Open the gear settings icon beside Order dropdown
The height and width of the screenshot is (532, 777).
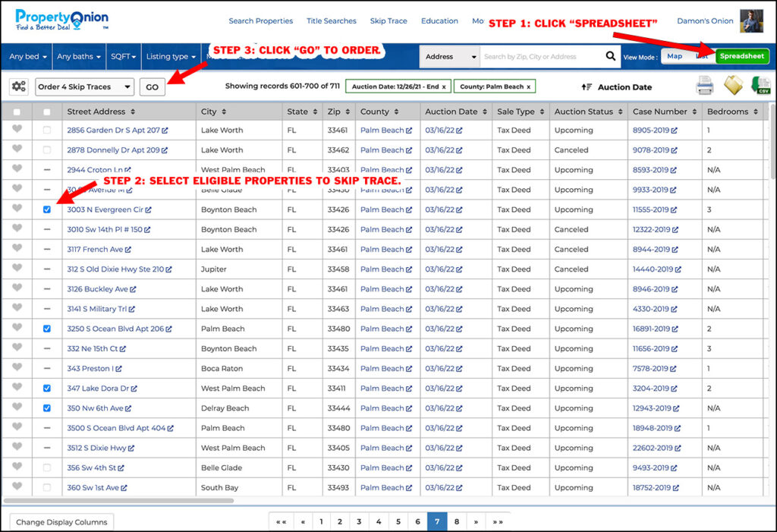(19, 87)
